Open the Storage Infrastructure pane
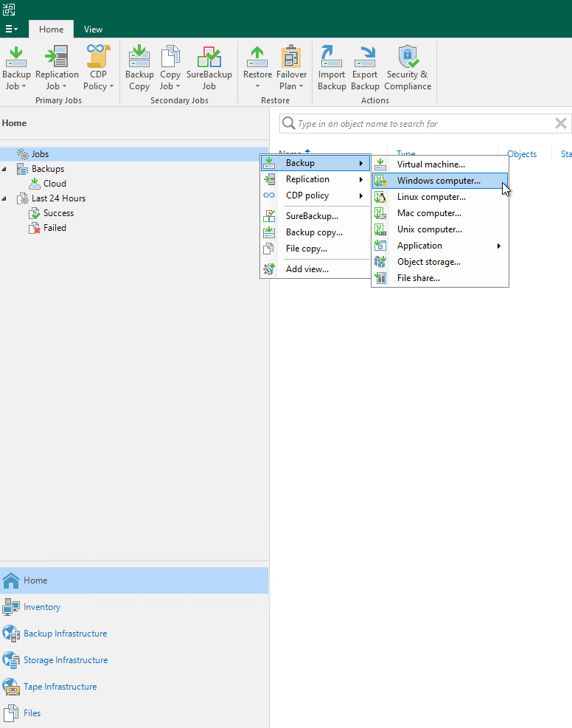This screenshot has height=728, width=572. 134,659
